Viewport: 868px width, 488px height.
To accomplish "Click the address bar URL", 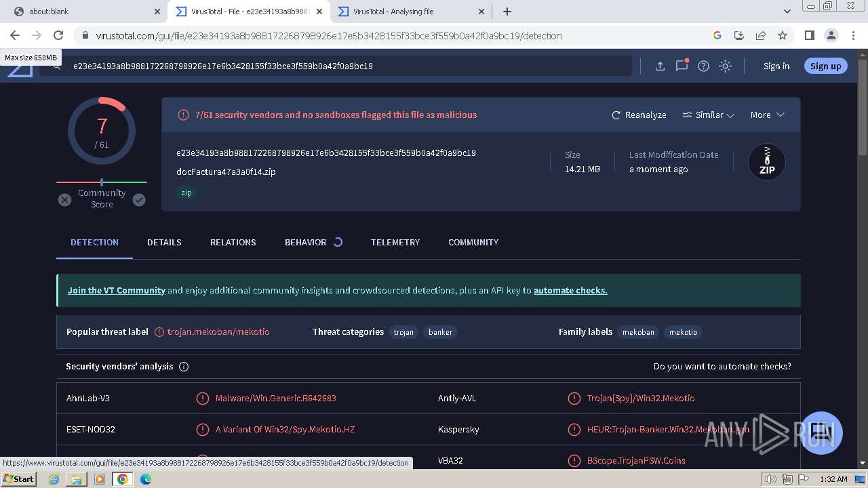I will (328, 36).
